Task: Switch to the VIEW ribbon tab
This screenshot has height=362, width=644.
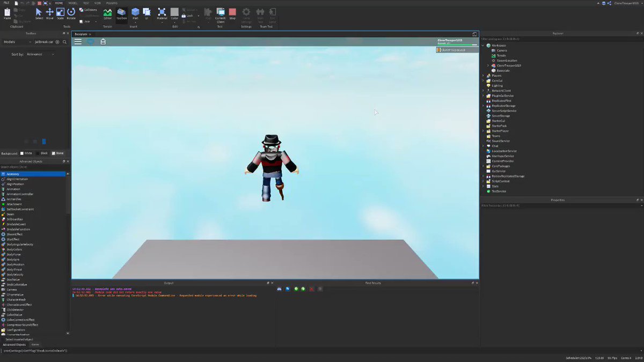Action: point(98,3)
